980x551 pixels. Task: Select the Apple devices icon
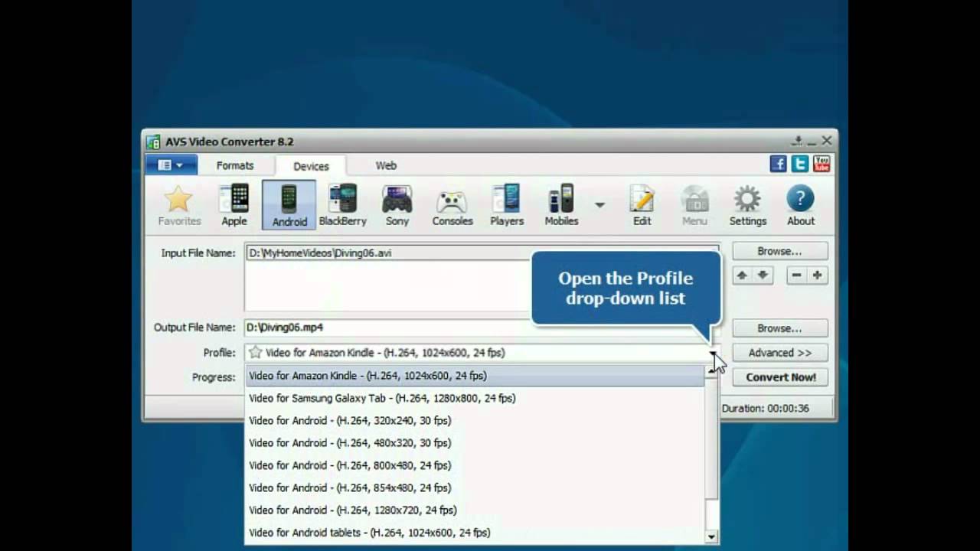[234, 205]
